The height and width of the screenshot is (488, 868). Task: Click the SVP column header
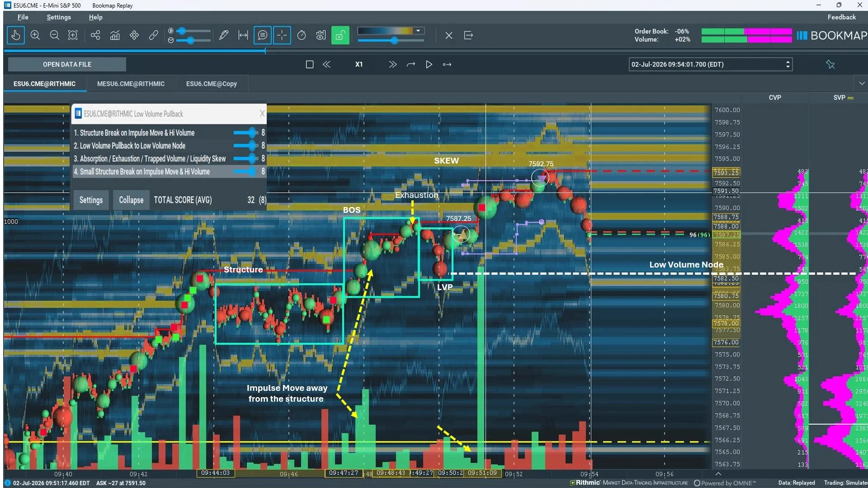click(840, 98)
